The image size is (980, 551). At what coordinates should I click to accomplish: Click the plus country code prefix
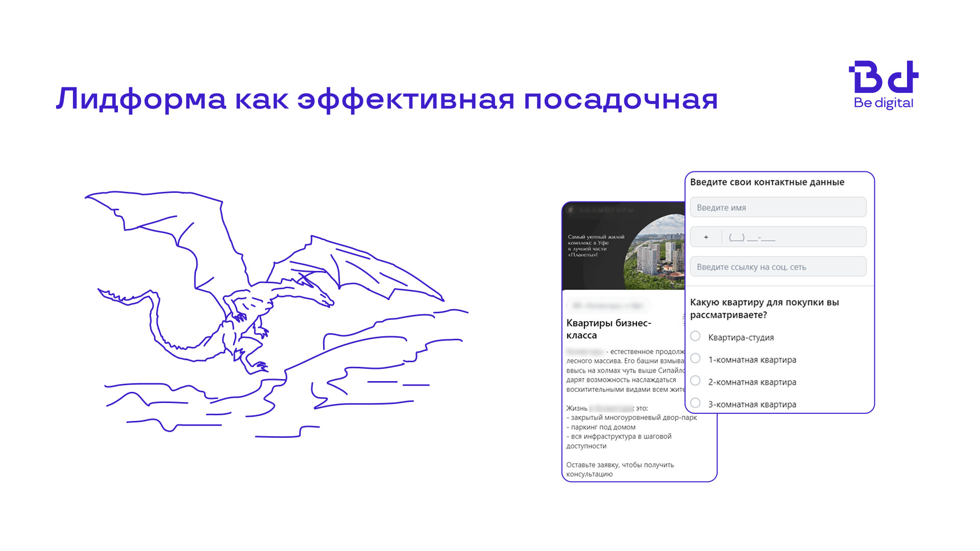point(706,237)
